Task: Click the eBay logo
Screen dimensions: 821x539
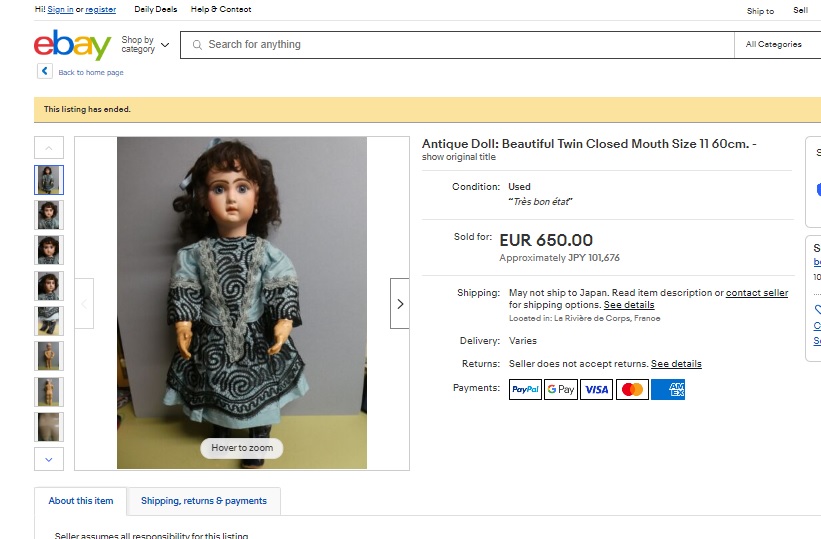Action: coord(72,45)
